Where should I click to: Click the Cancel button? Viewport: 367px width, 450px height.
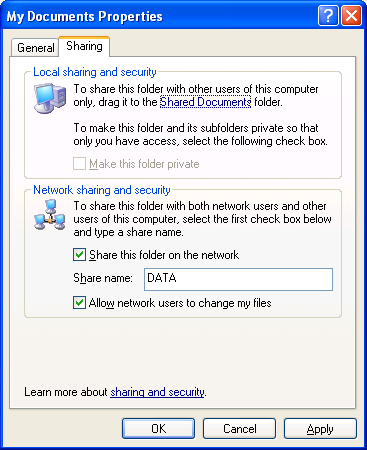pos(239,429)
